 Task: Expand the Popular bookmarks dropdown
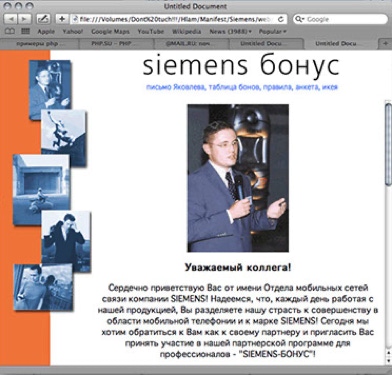[272, 31]
